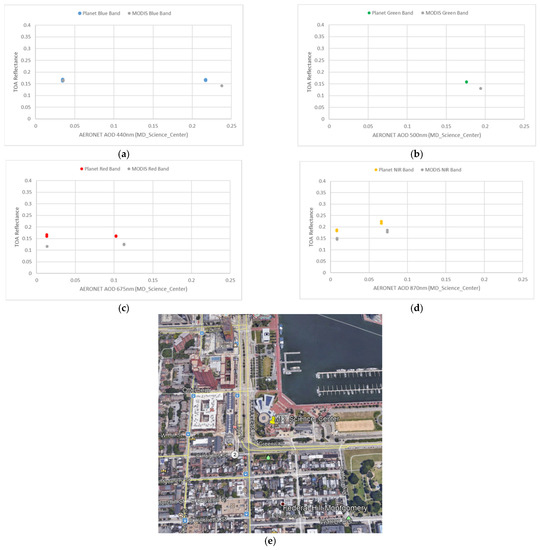
Task: Click the yellow MD Science Center map pin
Action: [x=272, y=420]
